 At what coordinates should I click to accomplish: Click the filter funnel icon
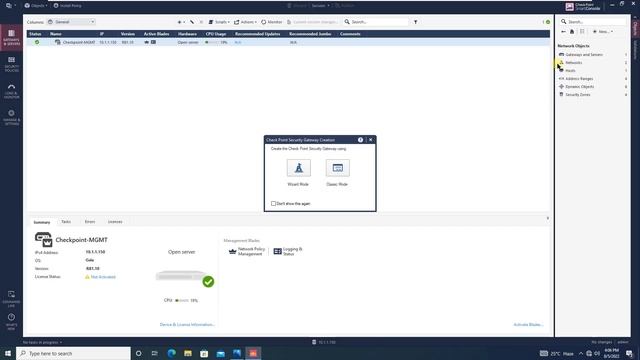tap(416, 22)
